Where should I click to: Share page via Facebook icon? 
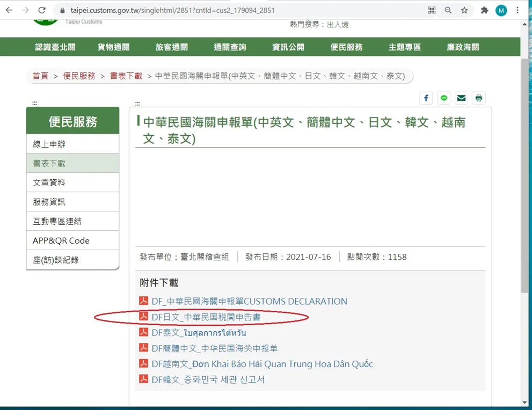pos(426,98)
